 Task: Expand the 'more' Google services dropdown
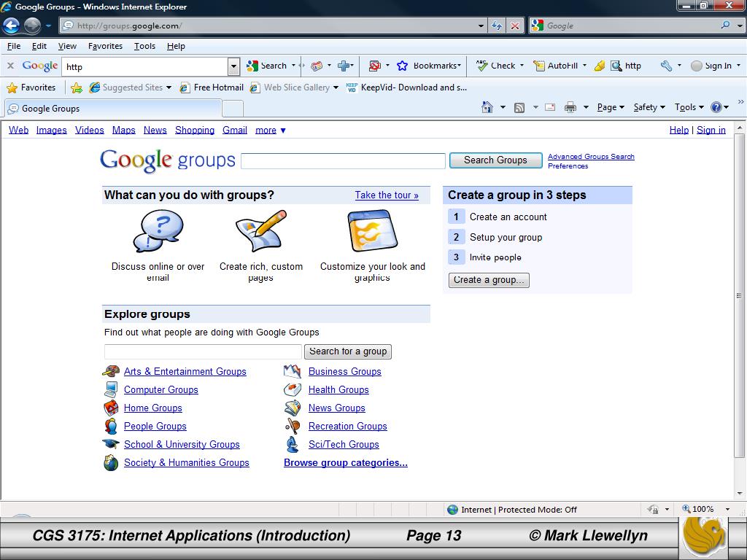270,130
